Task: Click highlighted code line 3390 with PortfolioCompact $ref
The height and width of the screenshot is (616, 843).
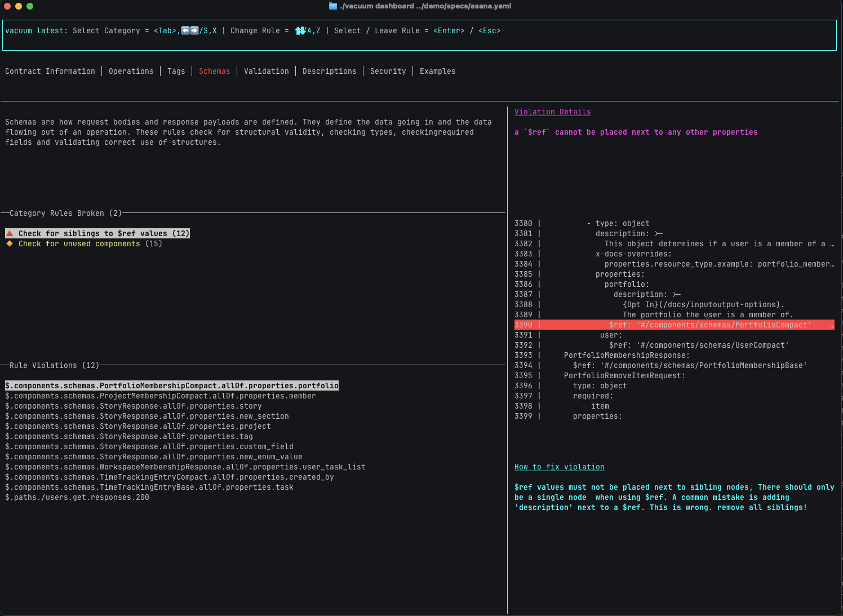Action: pos(675,325)
